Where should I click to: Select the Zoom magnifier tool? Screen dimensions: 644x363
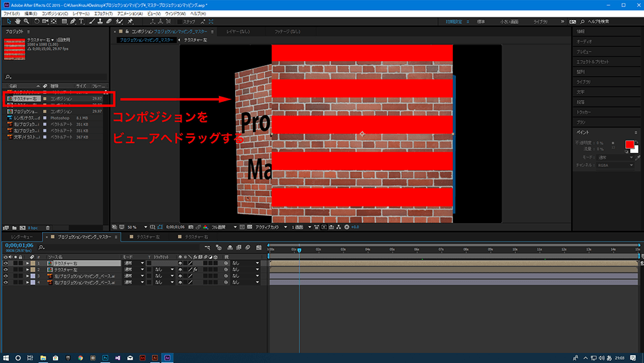(26, 21)
